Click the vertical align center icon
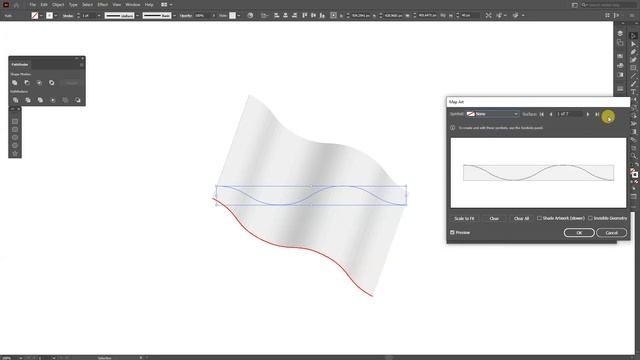640x360 pixels. coord(313,16)
